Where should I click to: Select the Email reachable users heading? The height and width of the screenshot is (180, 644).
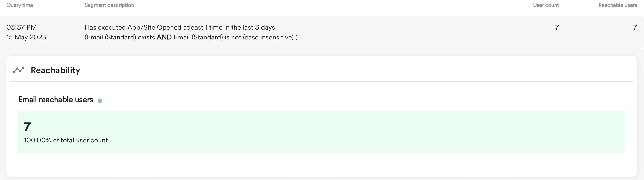pyautogui.click(x=55, y=99)
